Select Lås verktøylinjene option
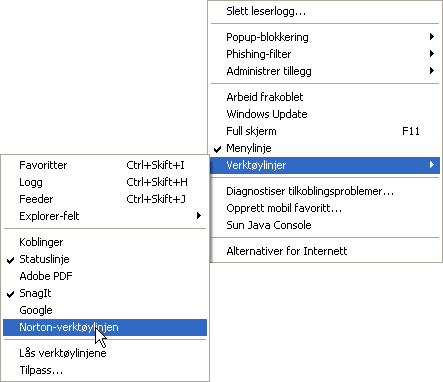443x382 pixels. 105,353
